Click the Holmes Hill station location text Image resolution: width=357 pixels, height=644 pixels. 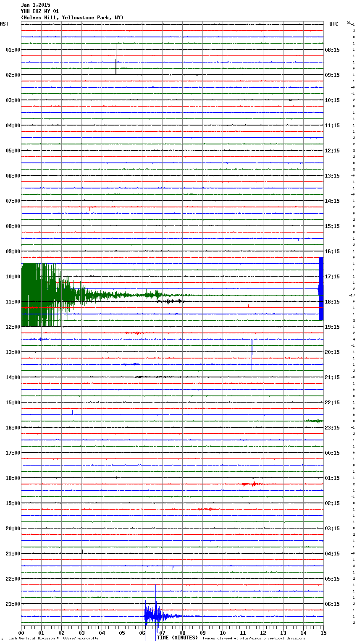coord(72,18)
